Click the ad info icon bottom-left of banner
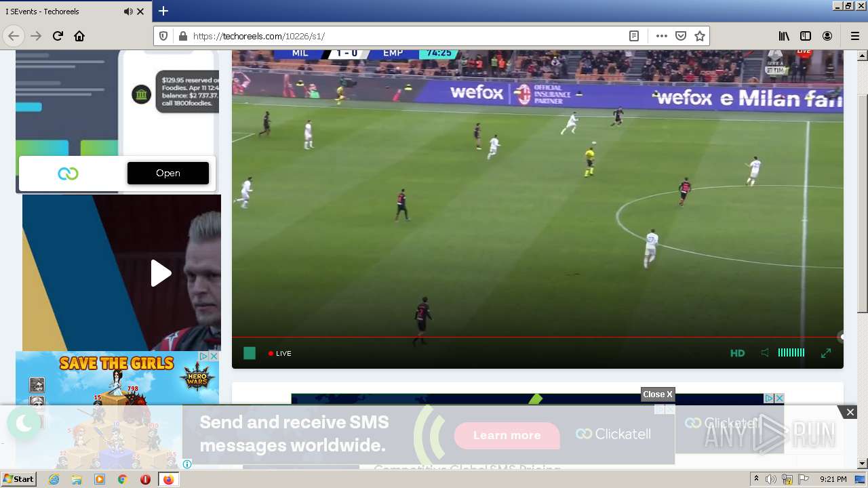This screenshot has width=868, height=488. [x=187, y=464]
